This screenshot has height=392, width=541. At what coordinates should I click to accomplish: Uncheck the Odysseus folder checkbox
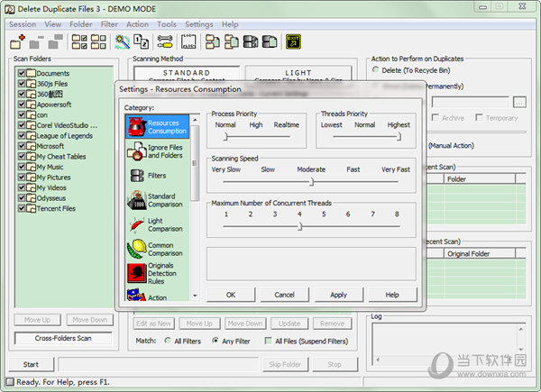click(x=22, y=198)
